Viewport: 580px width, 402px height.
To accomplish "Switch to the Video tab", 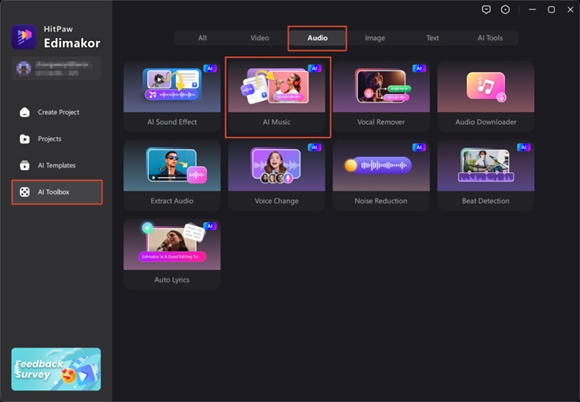I will click(x=260, y=38).
